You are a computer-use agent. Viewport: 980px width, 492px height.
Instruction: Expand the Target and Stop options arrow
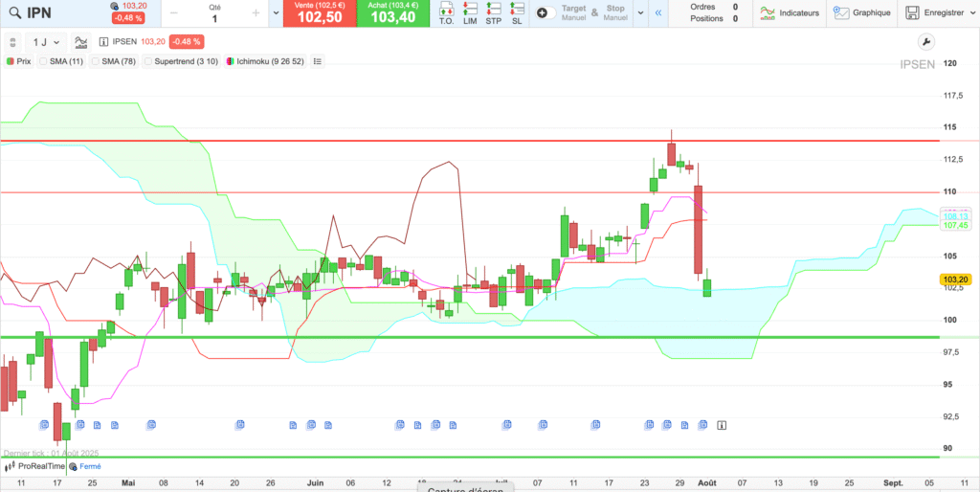pyautogui.click(x=640, y=13)
